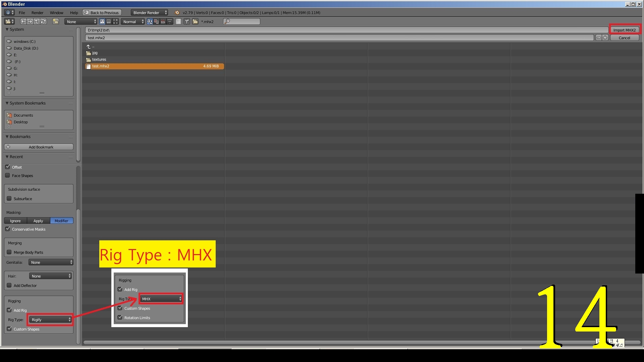Go back to previous folder arrow

pyautogui.click(x=23, y=21)
